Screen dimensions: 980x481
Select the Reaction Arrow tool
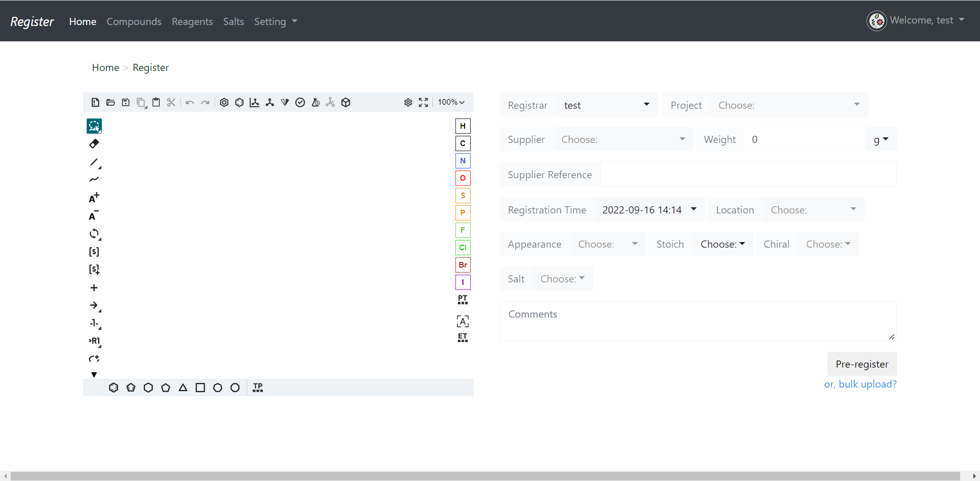pyautogui.click(x=94, y=305)
